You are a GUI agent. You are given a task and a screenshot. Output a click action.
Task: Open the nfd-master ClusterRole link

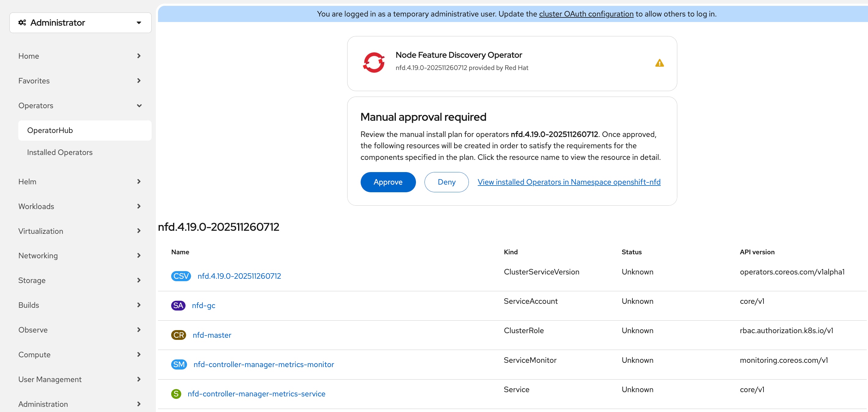click(x=212, y=335)
